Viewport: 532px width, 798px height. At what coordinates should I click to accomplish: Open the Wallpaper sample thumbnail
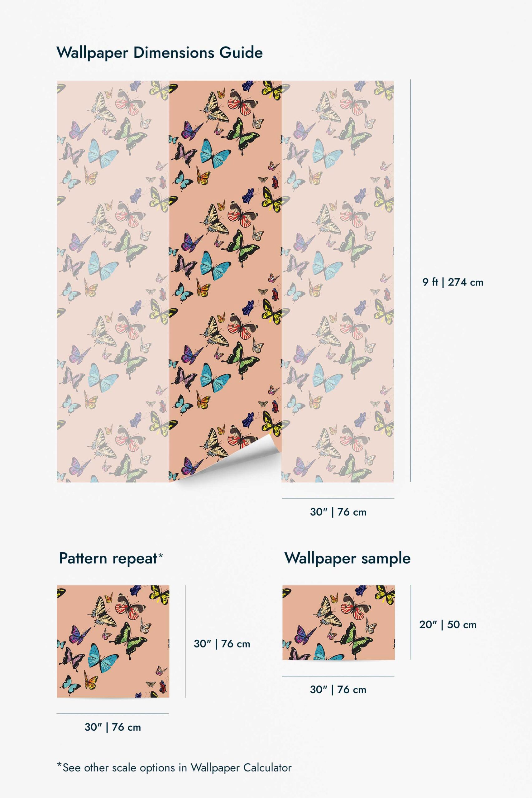(x=338, y=623)
